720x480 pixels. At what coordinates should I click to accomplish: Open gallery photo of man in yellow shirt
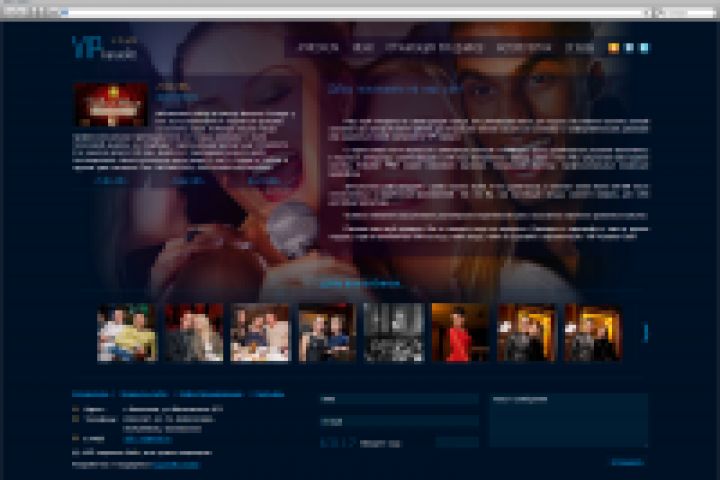(x=127, y=333)
